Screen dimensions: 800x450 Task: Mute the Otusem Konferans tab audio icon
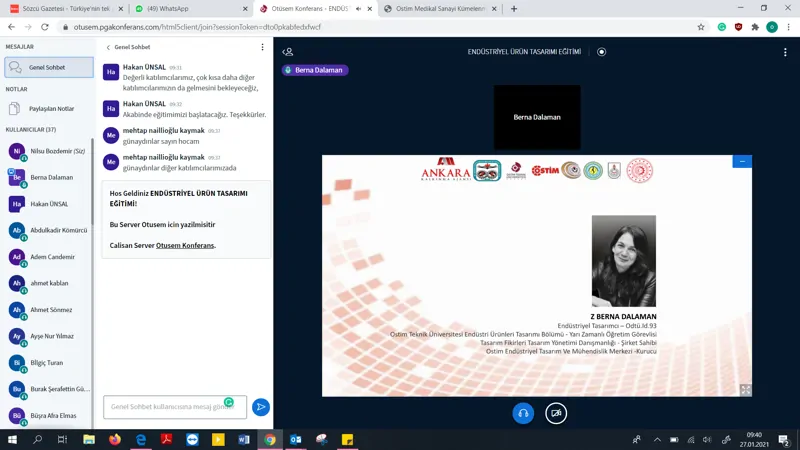coord(359,9)
